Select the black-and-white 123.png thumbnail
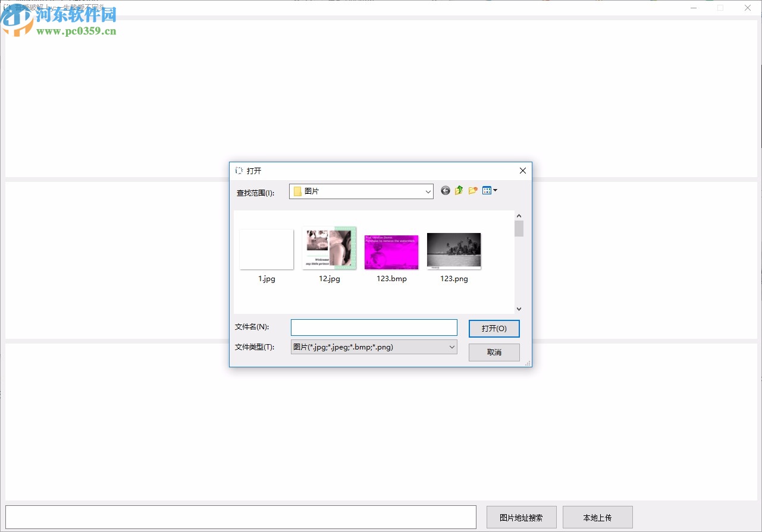Screen dimensions: 762x532 [454, 251]
